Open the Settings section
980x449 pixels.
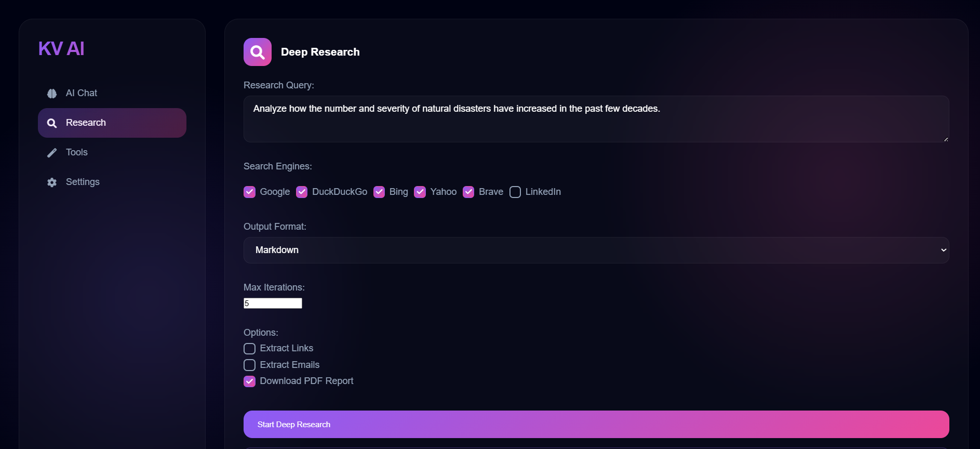[112, 182]
